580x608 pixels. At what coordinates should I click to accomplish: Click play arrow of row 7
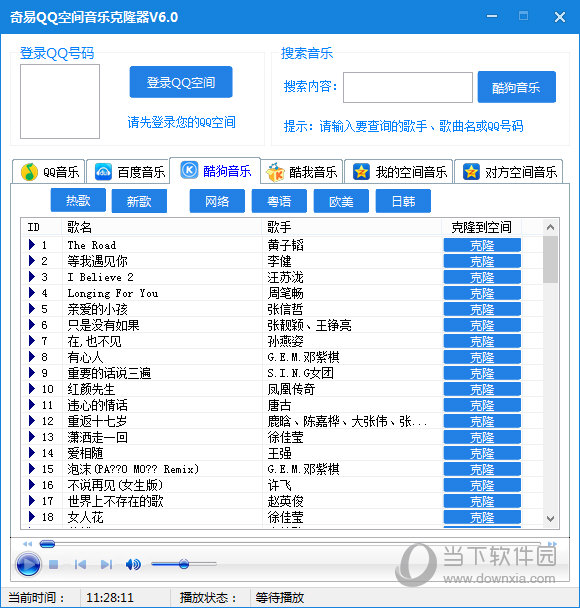point(32,341)
